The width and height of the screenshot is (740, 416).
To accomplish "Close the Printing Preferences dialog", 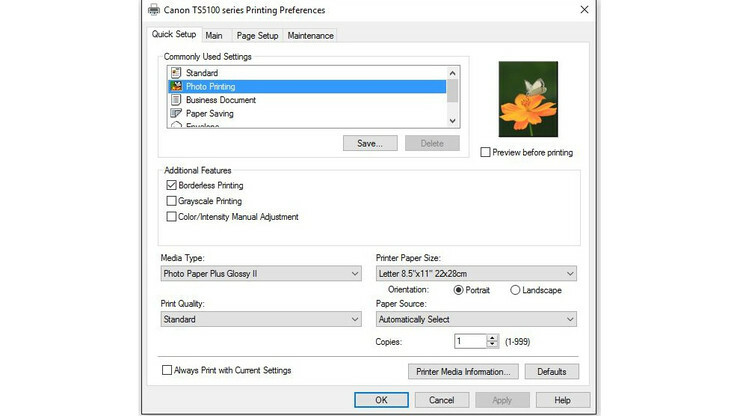I will [x=584, y=9].
